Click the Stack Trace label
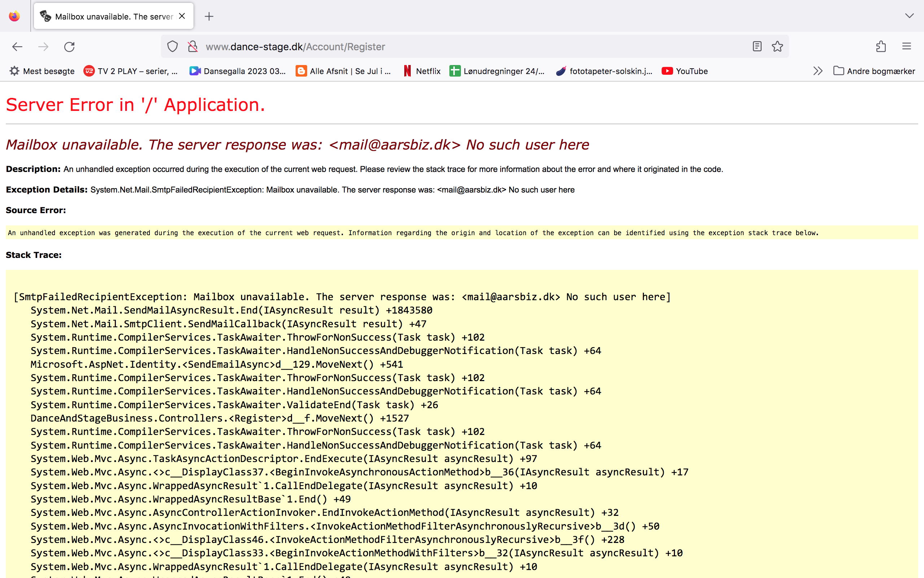Viewport: 924px width, 578px height. [x=34, y=255]
